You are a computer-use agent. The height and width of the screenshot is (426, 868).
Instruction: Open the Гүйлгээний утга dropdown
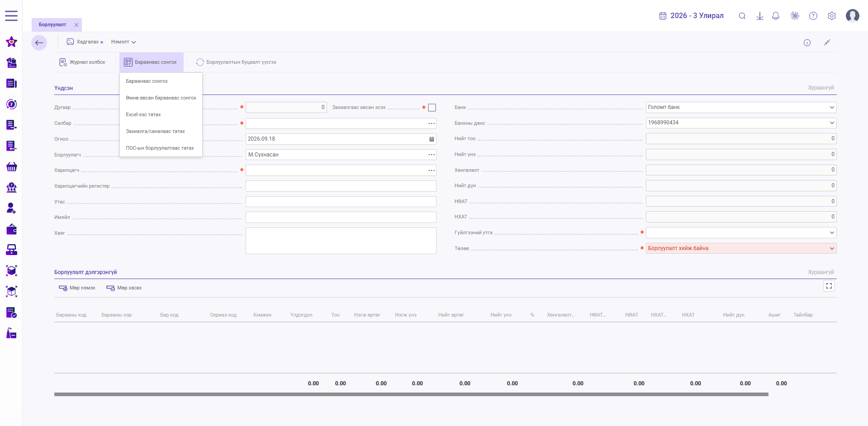point(741,232)
